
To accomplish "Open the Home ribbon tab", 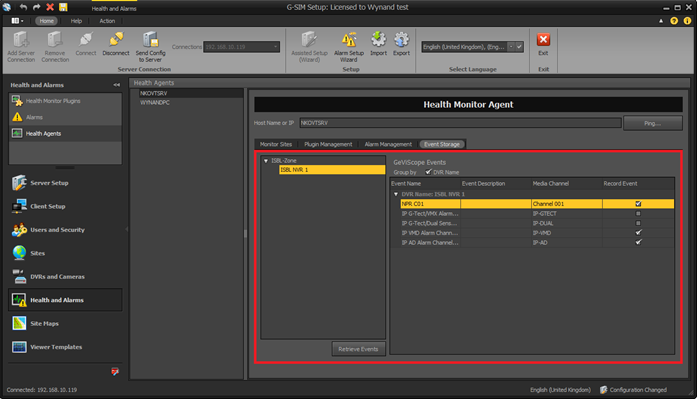I will tap(46, 21).
